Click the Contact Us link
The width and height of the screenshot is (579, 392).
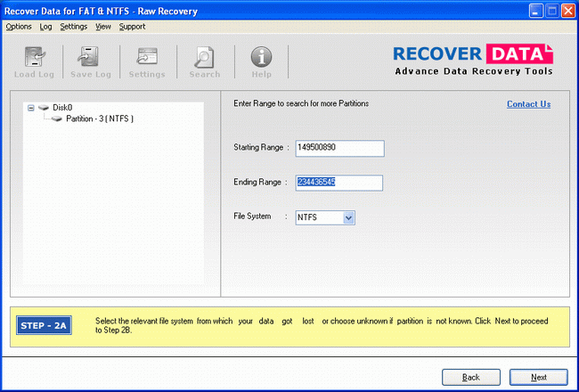(x=528, y=104)
